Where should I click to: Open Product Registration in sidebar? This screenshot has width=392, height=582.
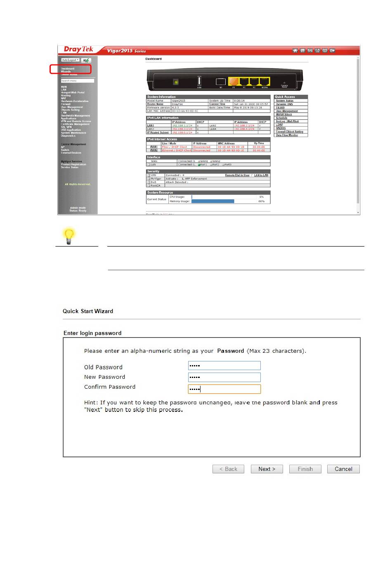(x=73, y=164)
